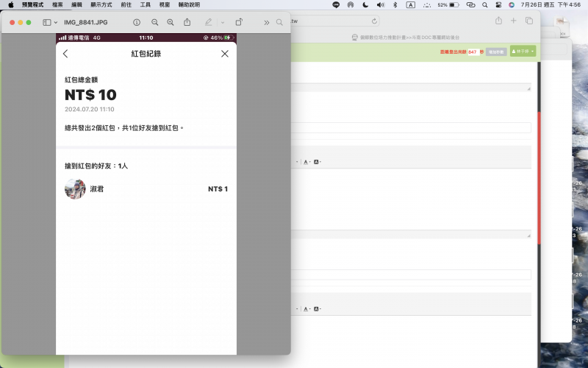Click the red Safari page scrollbar
Screen dimensions: 588x368
540,177
